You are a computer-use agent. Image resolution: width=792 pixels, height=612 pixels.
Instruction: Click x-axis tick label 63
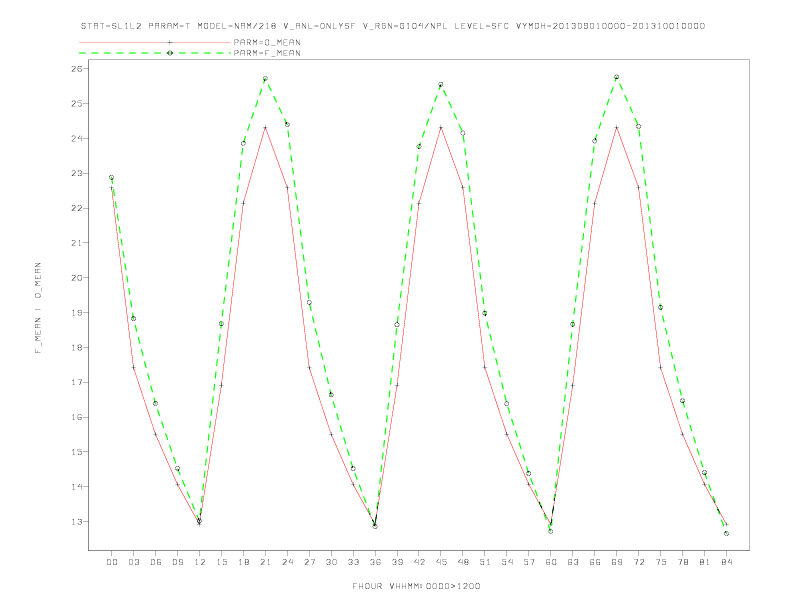pos(573,562)
